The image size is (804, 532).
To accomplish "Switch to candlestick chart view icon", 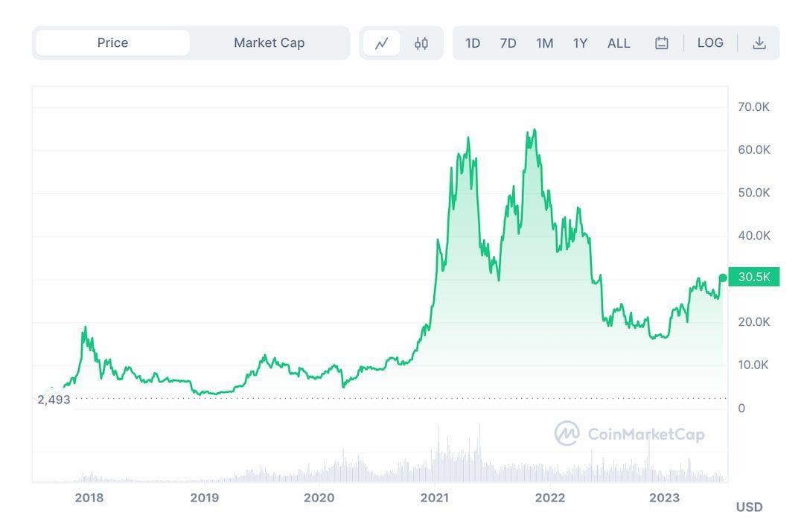I will click(x=421, y=43).
